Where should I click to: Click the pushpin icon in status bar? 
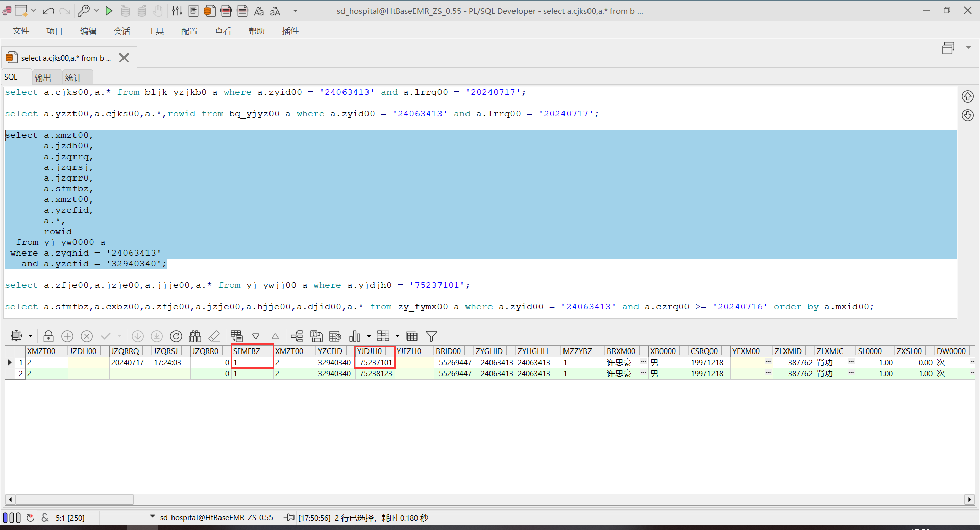click(289, 518)
